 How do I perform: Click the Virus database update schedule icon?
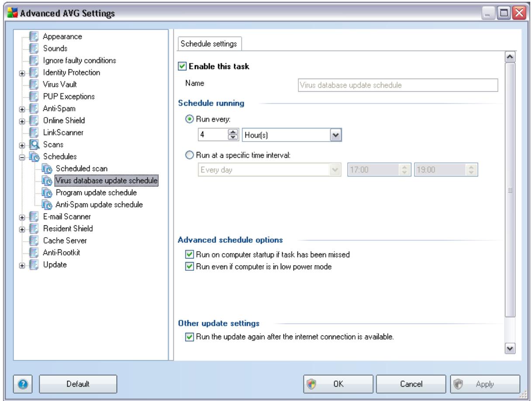(x=46, y=180)
